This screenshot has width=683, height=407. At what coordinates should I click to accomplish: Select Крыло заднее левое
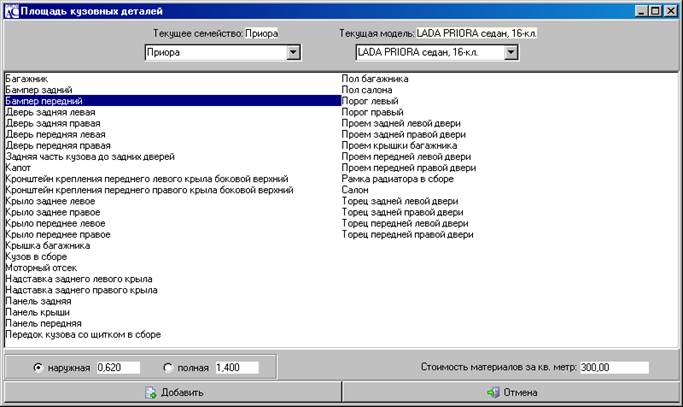(x=50, y=201)
